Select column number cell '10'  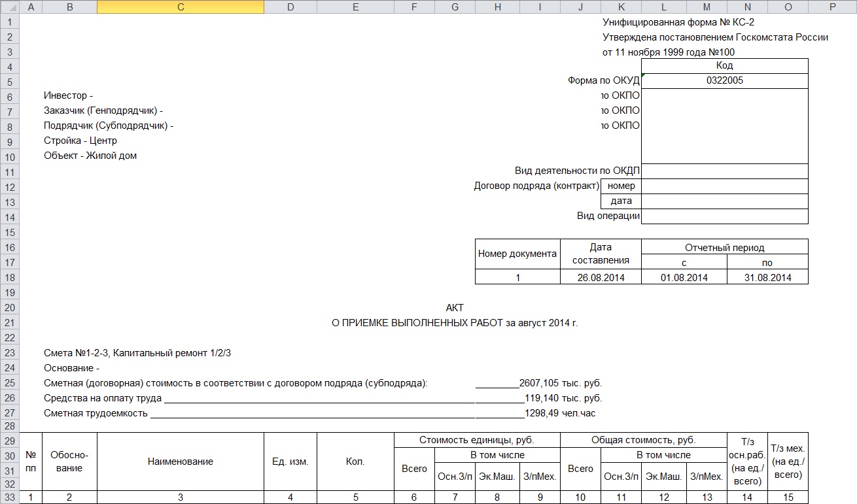(580, 497)
